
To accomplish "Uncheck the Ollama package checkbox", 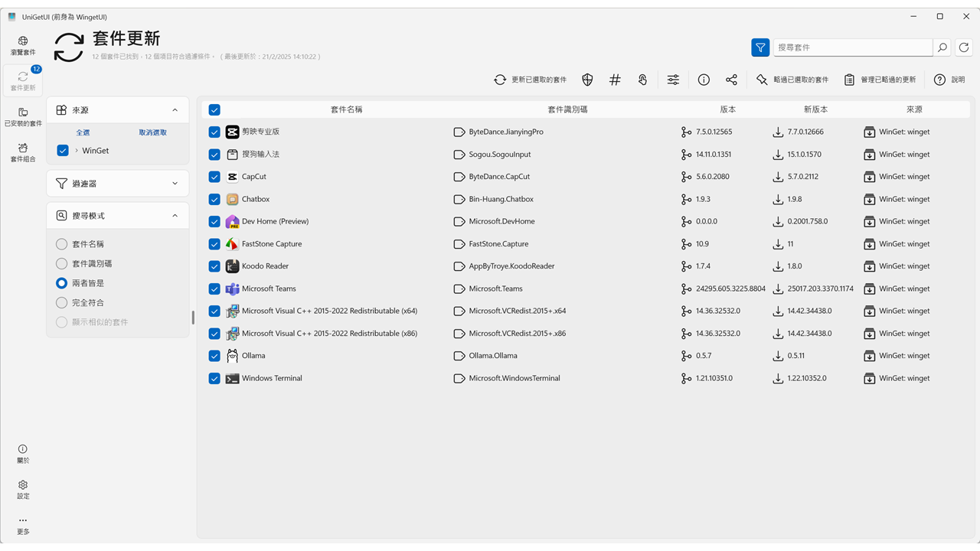I will (x=214, y=356).
